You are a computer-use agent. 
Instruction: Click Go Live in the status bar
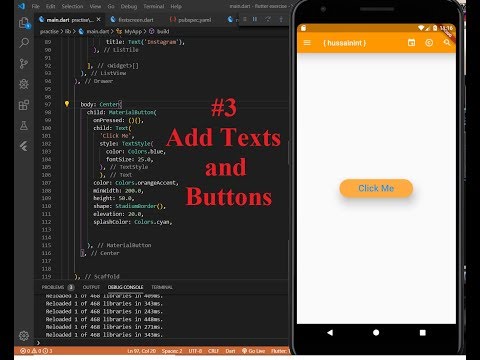(253, 351)
